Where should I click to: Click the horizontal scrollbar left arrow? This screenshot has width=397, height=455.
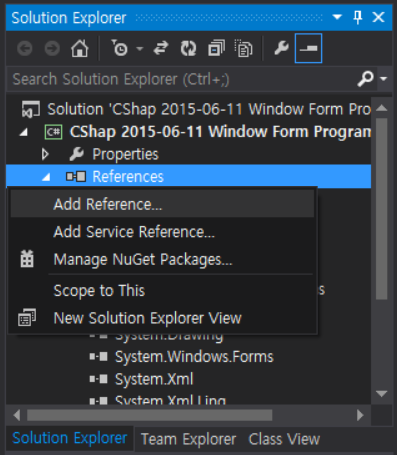click(16, 415)
